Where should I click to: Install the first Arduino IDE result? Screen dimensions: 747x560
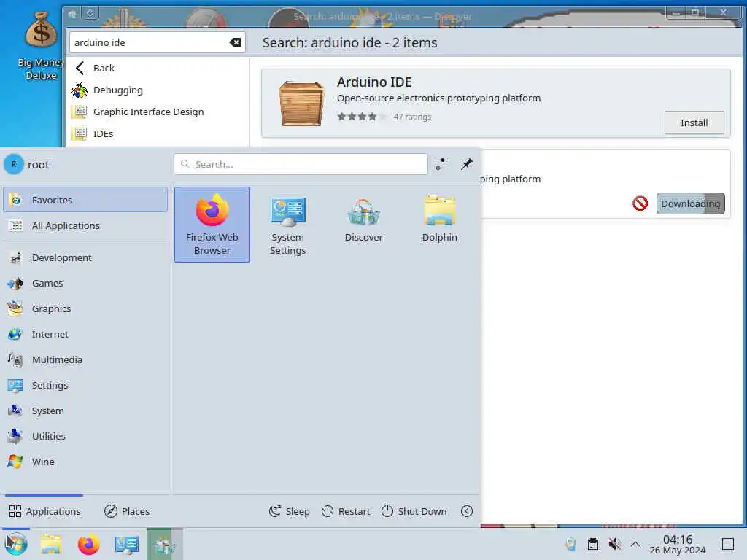pos(694,122)
